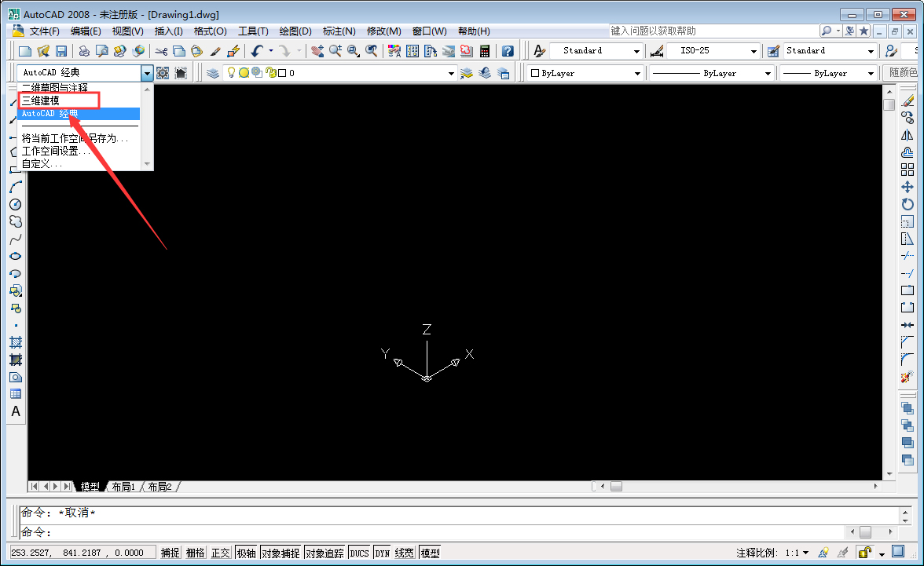This screenshot has width=924, height=566.
Task: Toggle 正交 ortho mode in the status bar
Action: pyautogui.click(x=222, y=552)
